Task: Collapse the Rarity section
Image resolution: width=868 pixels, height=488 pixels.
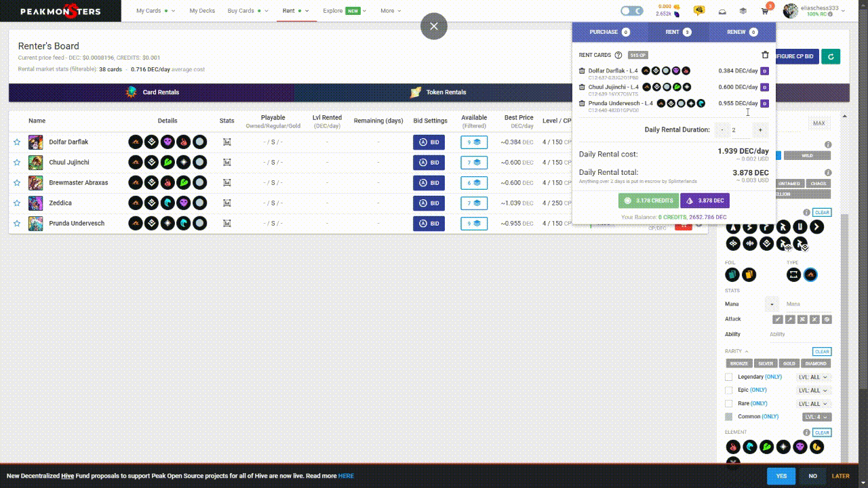Action: [736, 351]
